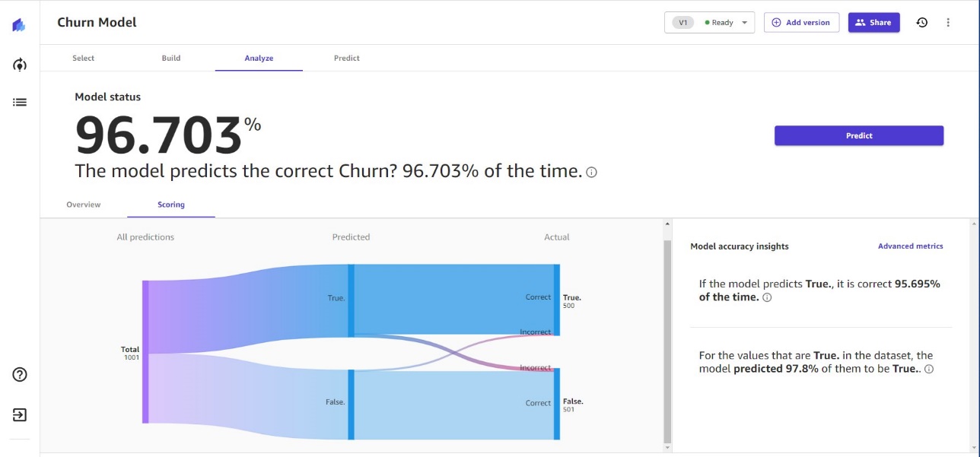Click the log out icon in the sidebar

20,414
